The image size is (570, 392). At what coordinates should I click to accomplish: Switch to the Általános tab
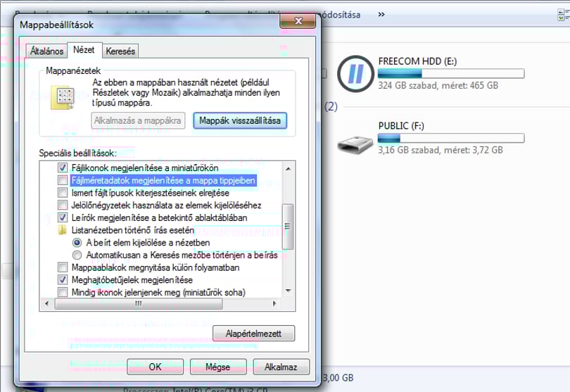[x=46, y=51]
